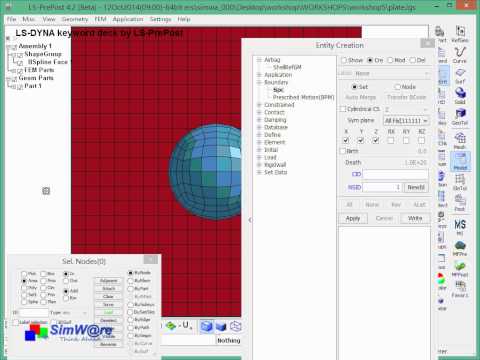
Task: Open the RefGeo tool in right toolbar
Action: pos(460,34)
